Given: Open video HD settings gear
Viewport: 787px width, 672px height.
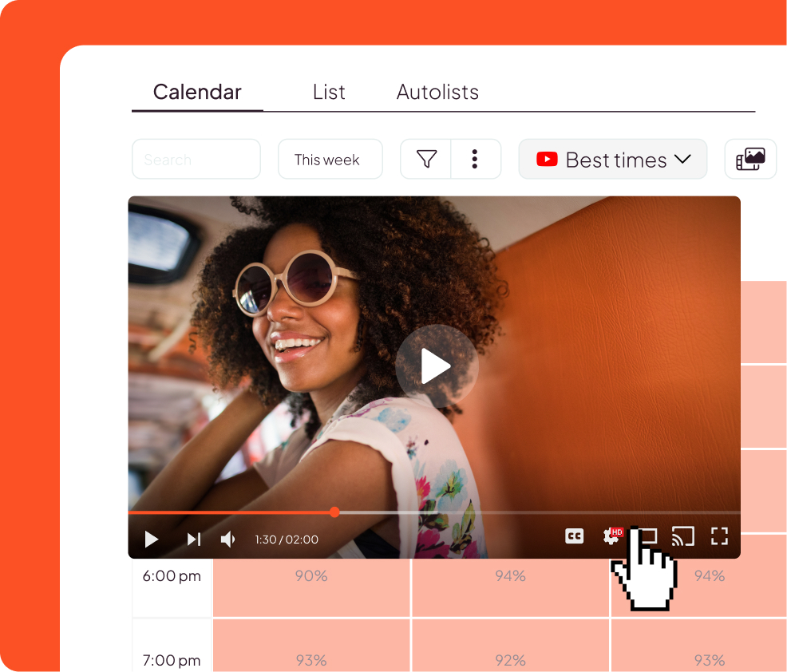Looking at the screenshot, I should pos(612,536).
